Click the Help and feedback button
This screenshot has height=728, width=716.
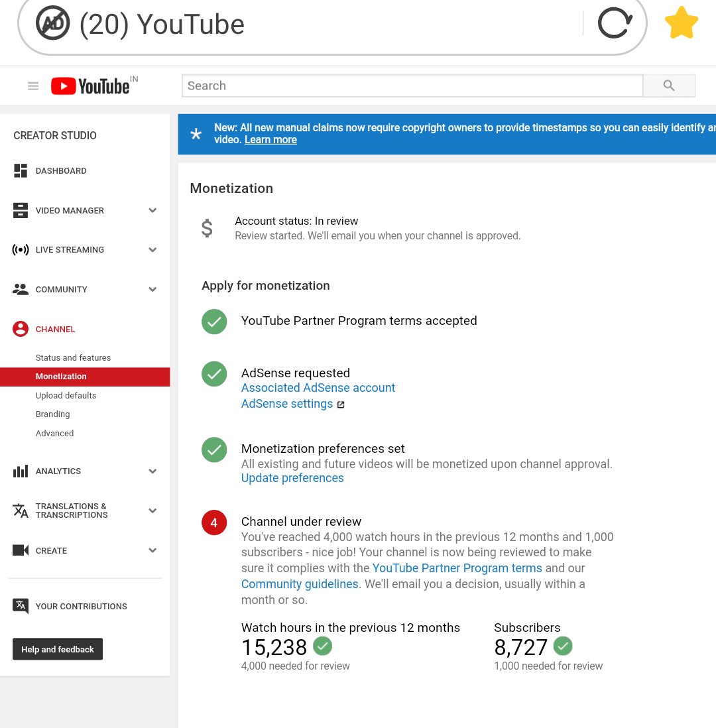(x=58, y=649)
